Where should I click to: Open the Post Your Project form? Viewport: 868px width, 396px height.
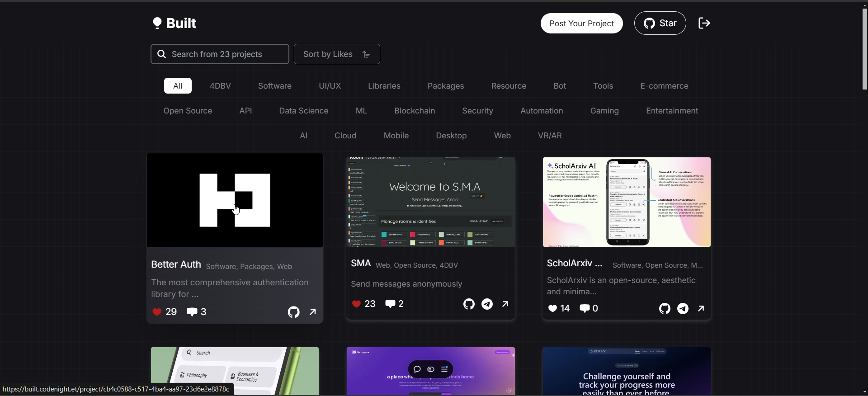click(x=581, y=24)
